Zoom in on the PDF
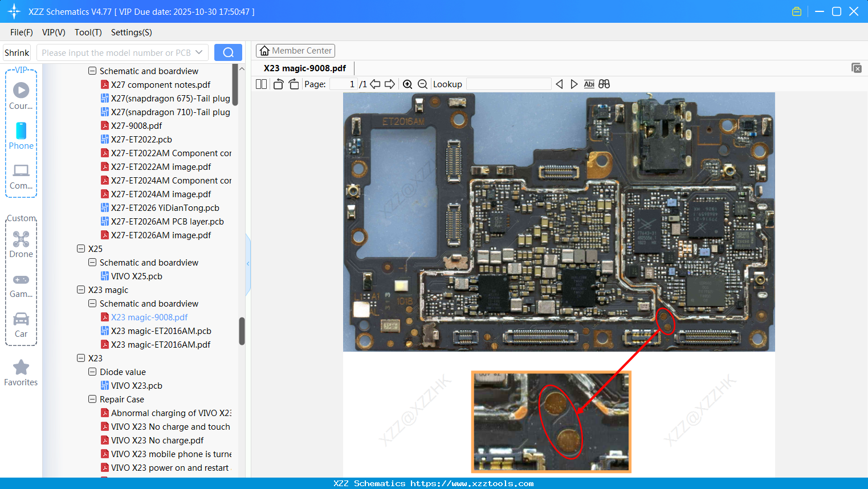Screen dimensions: 868x489 (407, 84)
